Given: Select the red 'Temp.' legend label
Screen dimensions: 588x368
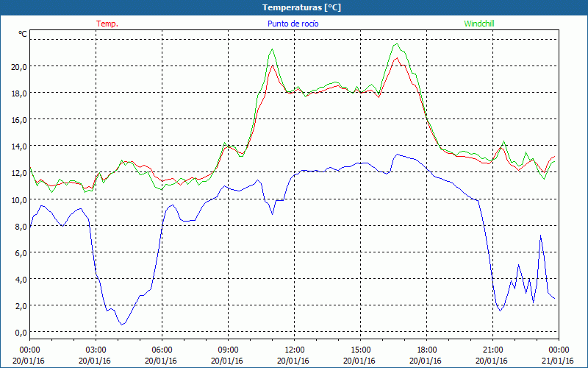Looking at the screenshot, I should [x=107, y=24].
